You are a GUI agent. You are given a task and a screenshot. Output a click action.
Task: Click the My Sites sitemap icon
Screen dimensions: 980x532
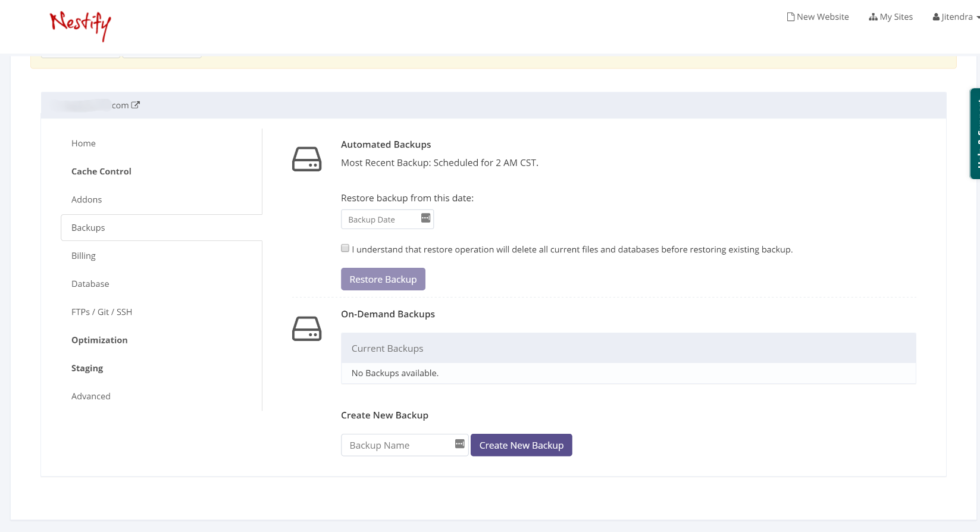(x=873, y=17)
